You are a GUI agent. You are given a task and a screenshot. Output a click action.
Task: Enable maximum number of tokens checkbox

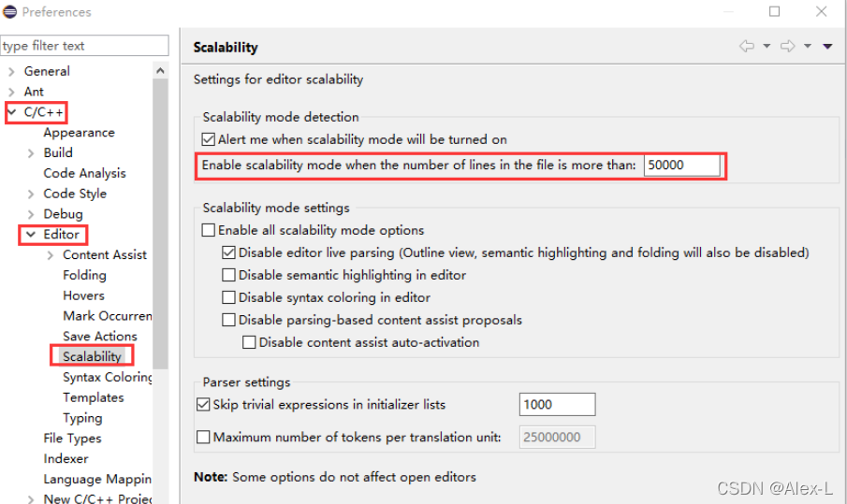pyautogui.click(x=204, y=437)
